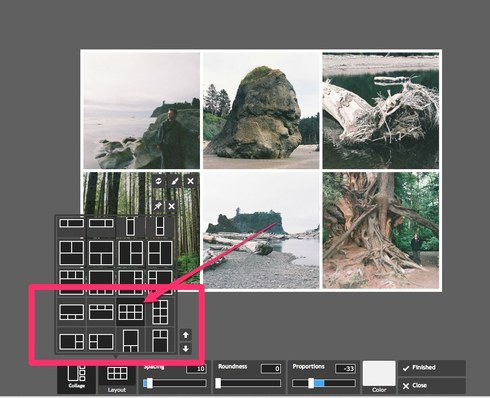
Task: Choose tall single-column vertical layout
Action: point(130,226)
